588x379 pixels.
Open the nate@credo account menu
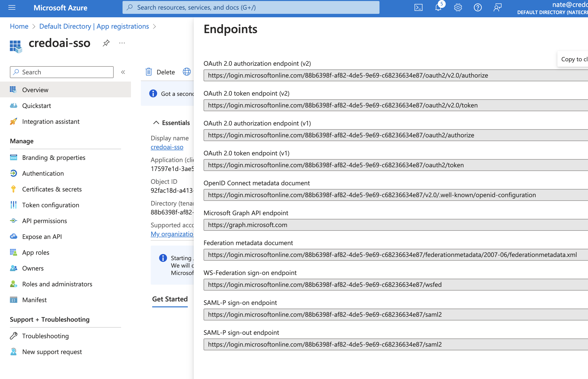(x=552, y=8)
